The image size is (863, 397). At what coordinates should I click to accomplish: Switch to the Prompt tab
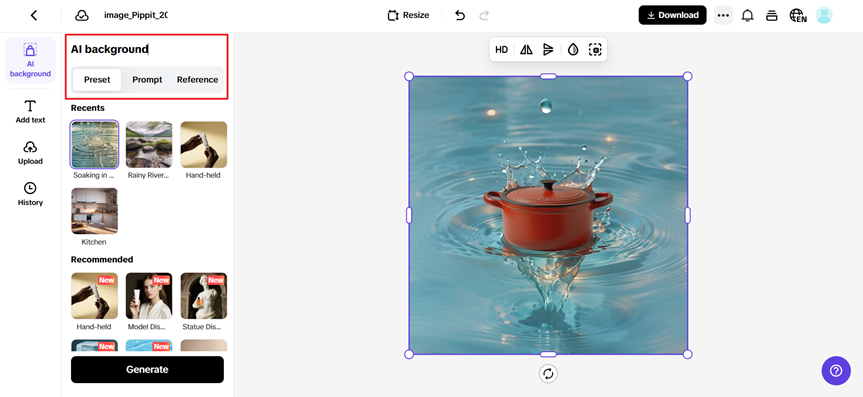[x=147, y=79]
